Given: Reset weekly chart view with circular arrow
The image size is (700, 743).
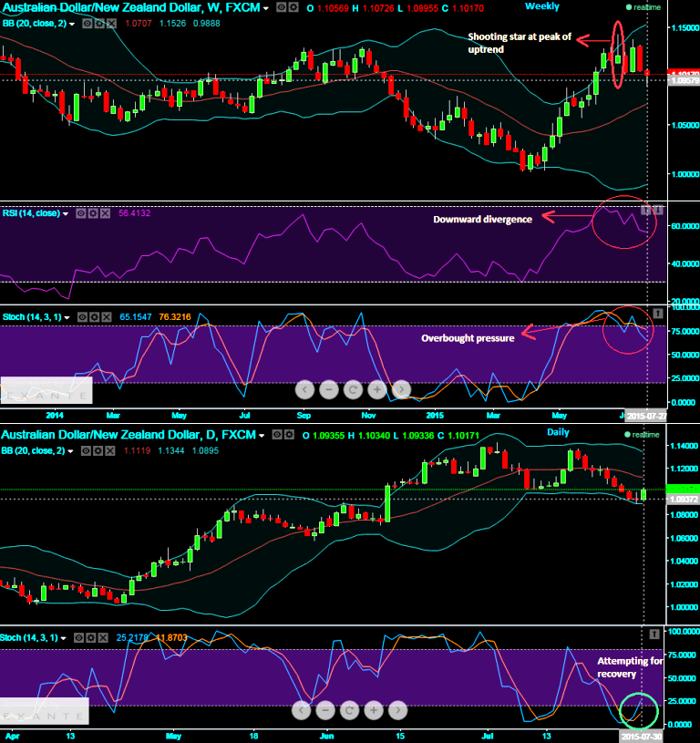Looking at the screenshot, I should point(353,389).
